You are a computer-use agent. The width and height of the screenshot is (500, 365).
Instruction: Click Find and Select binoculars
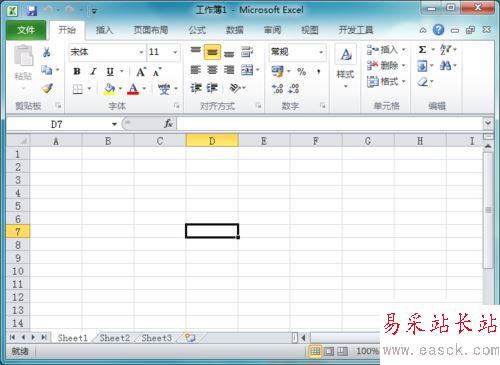click(x=445, y=66)
